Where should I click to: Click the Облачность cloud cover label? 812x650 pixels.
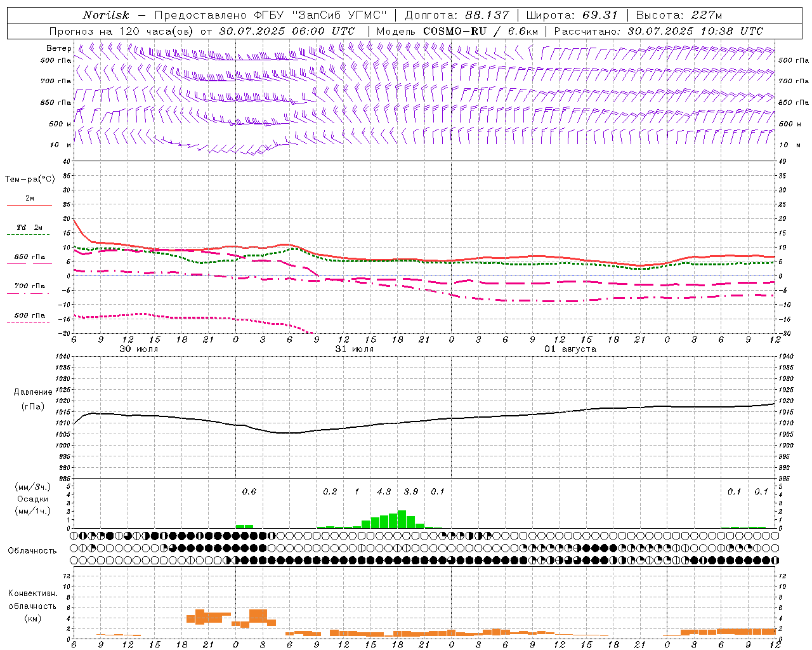(x=32, y=551)
